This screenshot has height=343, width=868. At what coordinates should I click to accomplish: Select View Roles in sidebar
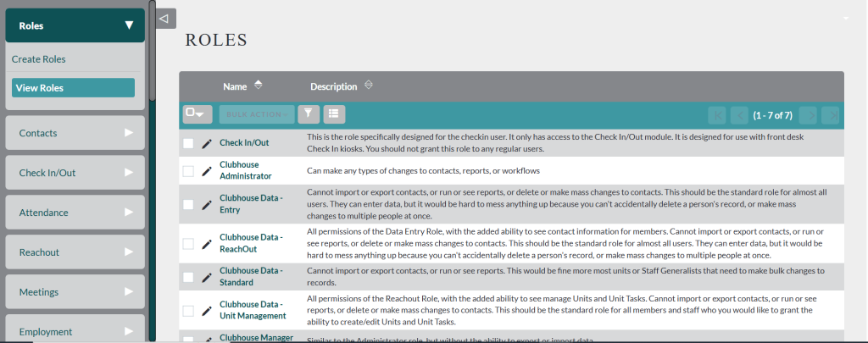tap(73, 88)
